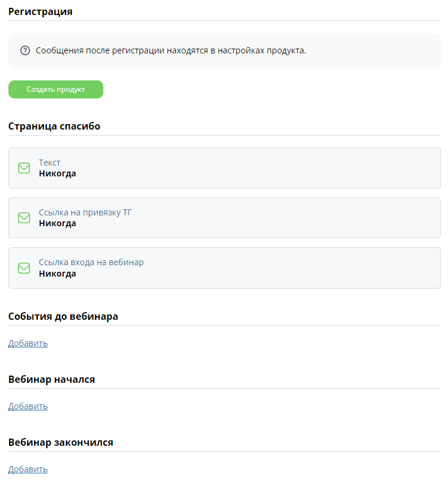Select Никогда under Ссылка на привязку ТГ
Viewport: 448px width, 492px height.
(x=58, y=223)
